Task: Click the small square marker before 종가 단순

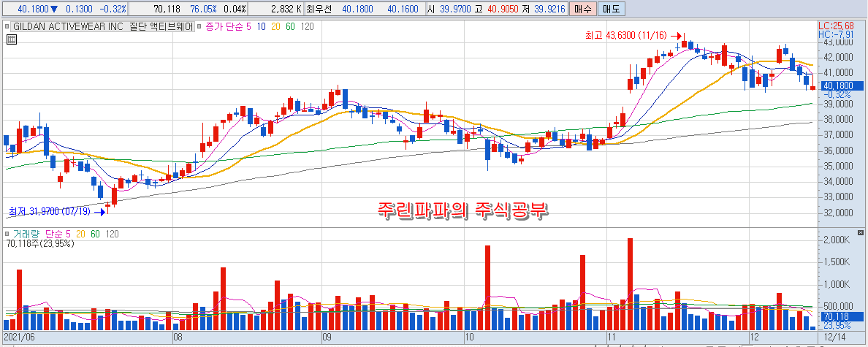Action: tap(200, 26)
